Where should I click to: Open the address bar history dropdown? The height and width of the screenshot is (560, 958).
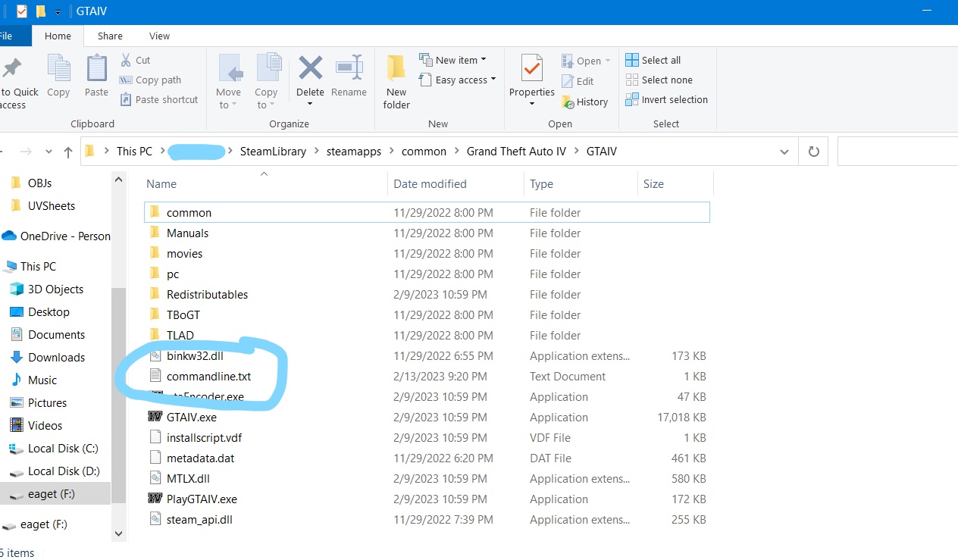pos(784,152)
